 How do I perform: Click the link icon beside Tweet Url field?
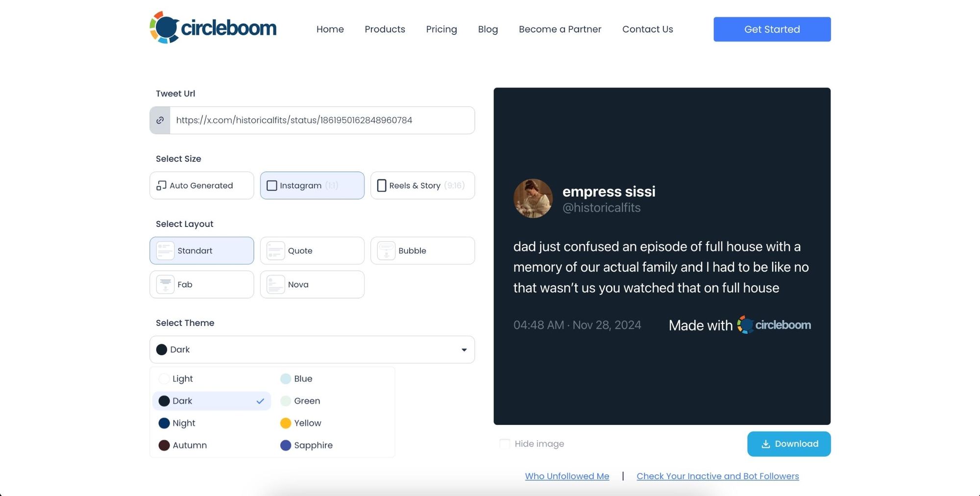point(160,120)
